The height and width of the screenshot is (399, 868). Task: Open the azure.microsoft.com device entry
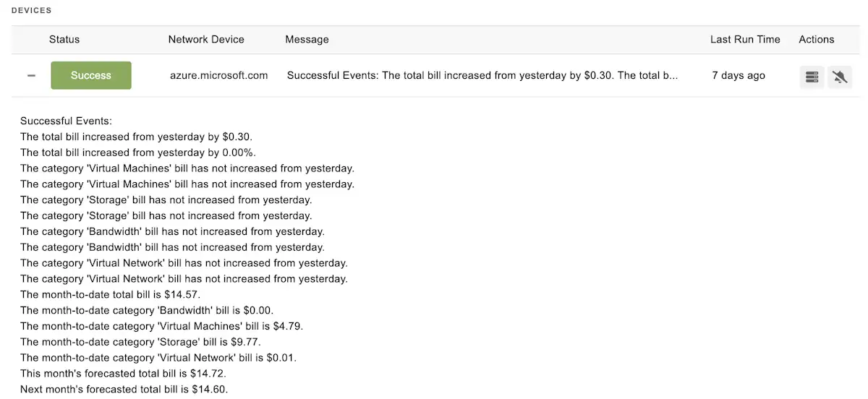218,75
